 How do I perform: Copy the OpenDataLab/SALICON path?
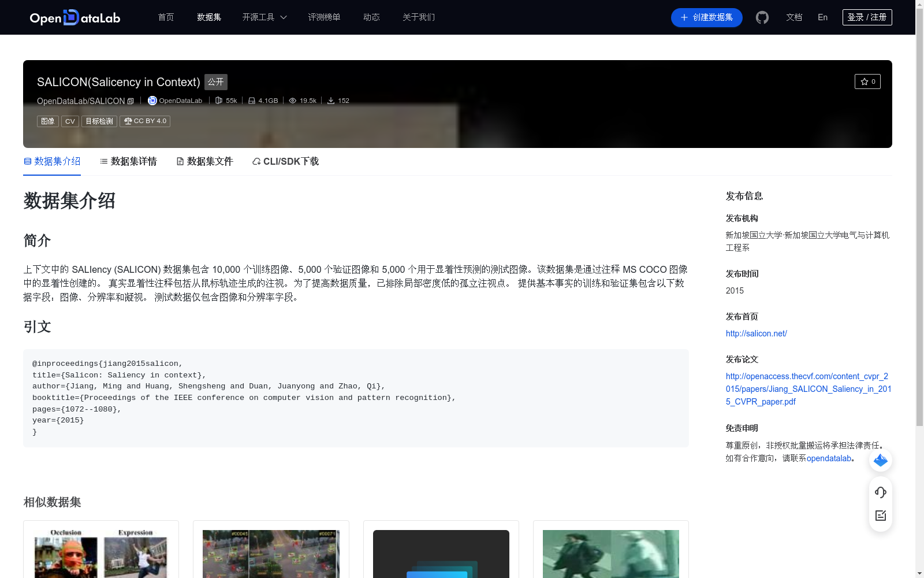(x=131, y=101)
